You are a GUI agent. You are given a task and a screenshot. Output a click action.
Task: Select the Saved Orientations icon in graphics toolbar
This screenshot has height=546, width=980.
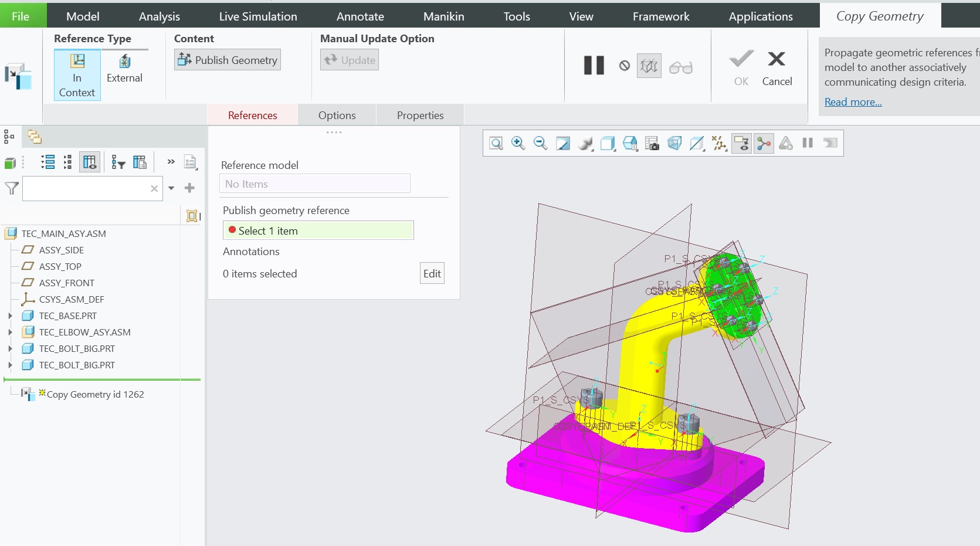coord(629,143)
